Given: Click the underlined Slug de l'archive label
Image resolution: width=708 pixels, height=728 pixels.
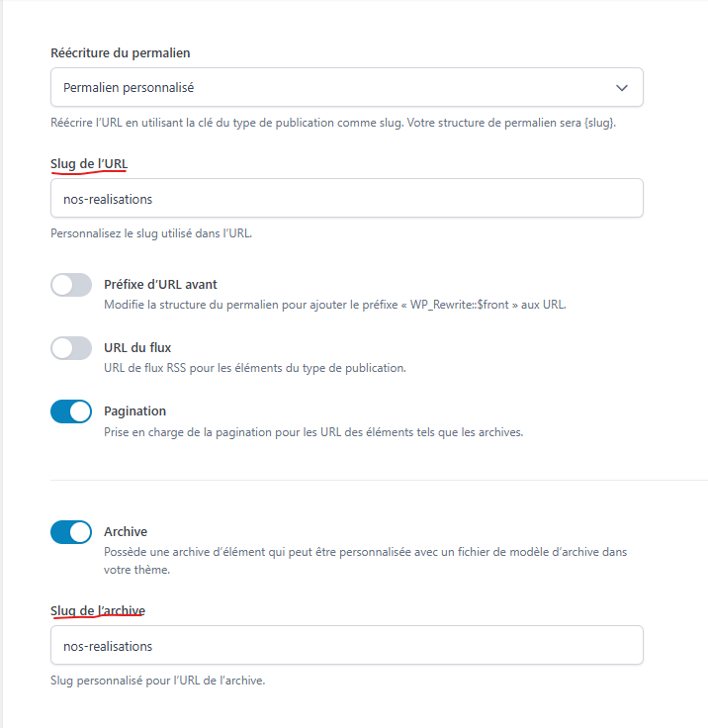Looking at the screenshot, I should [x=98, y=610].
